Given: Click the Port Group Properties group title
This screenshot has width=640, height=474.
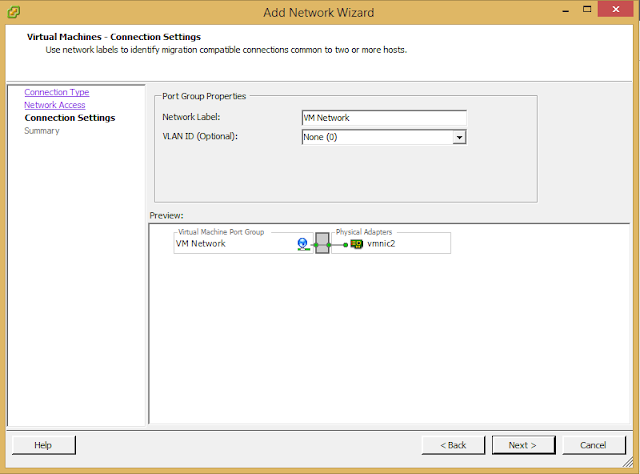Looking at the screenshot, I should [204, 96].
